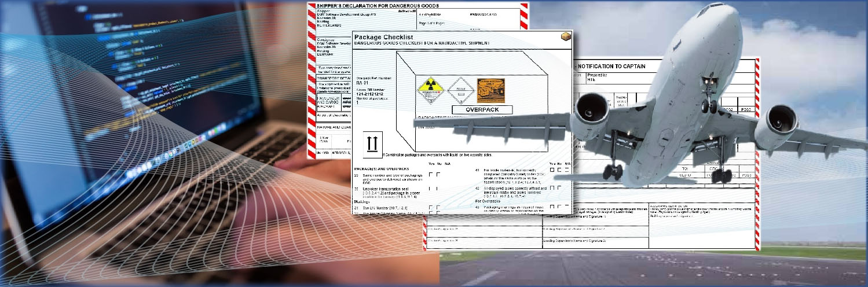Tick Yes checkbox for item 42 labels
868x287 pixels.
coord(552,188)
